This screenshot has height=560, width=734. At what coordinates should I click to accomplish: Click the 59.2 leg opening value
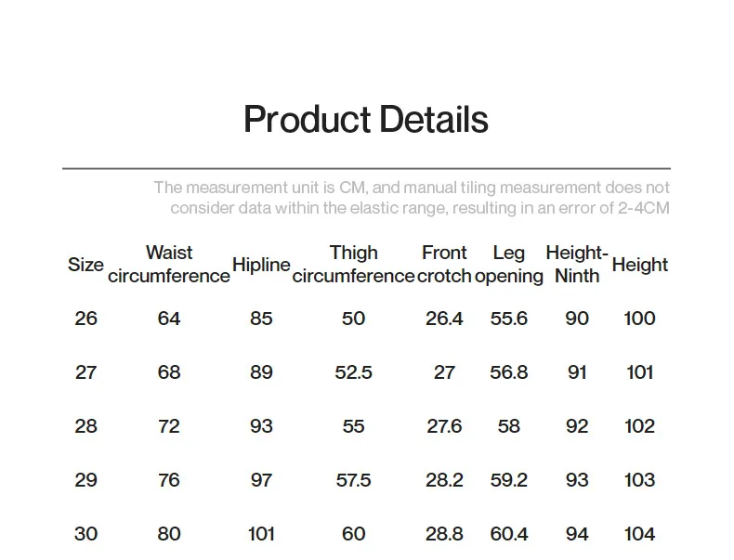coord(509,480)
